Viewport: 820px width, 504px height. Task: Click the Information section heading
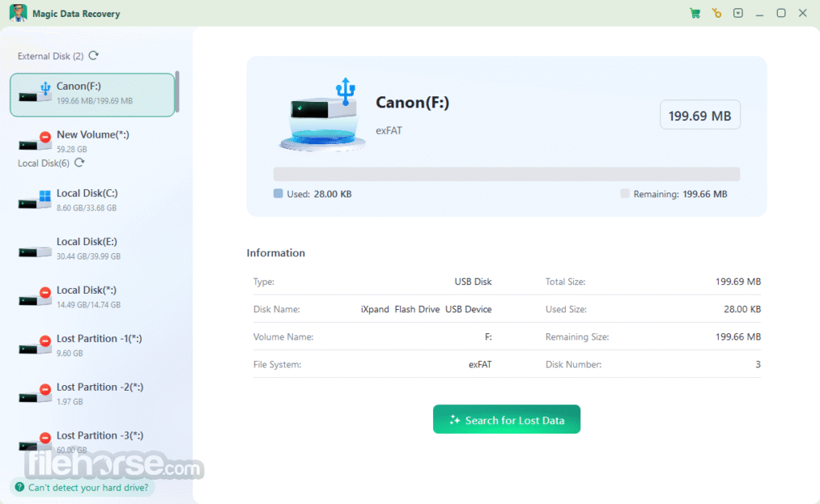tap(275, 253)
